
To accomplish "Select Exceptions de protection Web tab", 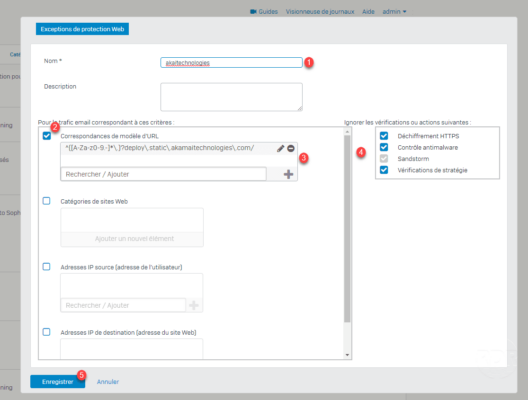I will pyautogui.click(x=82, y=29).
